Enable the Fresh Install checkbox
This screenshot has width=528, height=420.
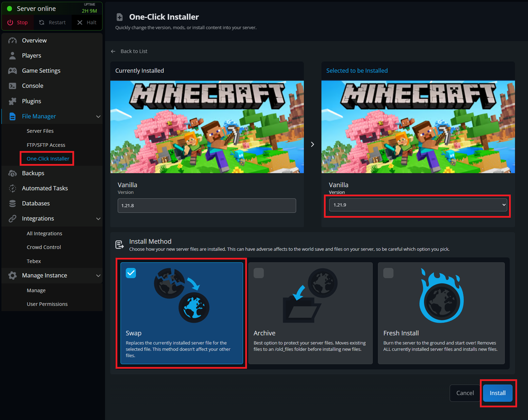[388, 273]
